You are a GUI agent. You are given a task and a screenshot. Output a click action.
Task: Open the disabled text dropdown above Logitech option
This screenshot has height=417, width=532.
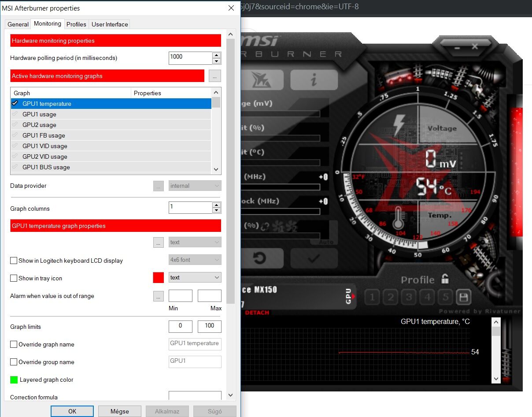pos(195,242)
